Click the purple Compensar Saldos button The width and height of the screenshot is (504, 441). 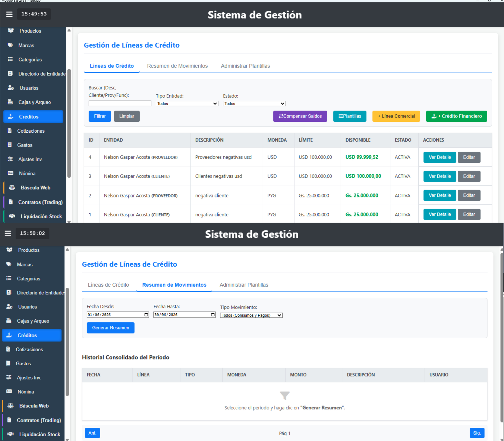point(300,116)
